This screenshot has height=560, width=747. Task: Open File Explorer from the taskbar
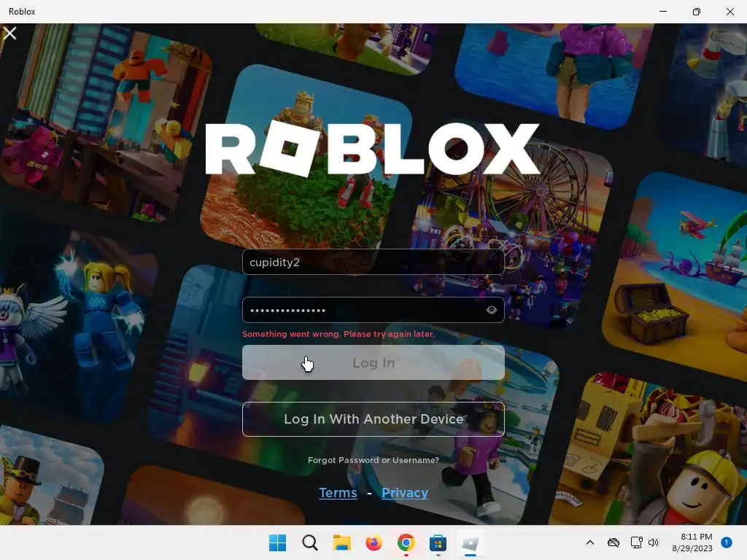(x=341, y=542)
